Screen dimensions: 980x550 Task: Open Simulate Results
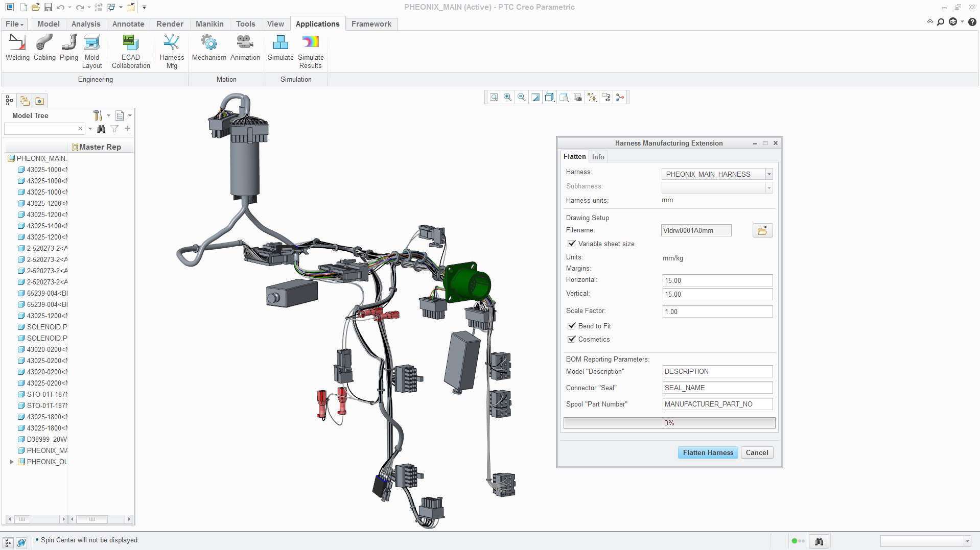pos(311,52)
